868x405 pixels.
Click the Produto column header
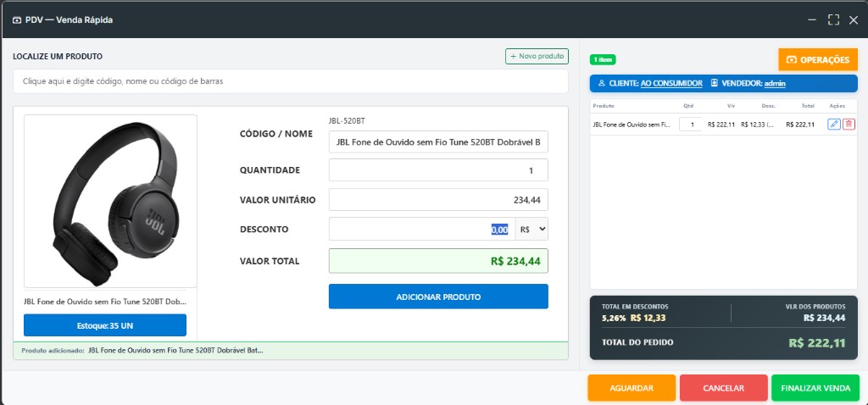coord(604,106)
